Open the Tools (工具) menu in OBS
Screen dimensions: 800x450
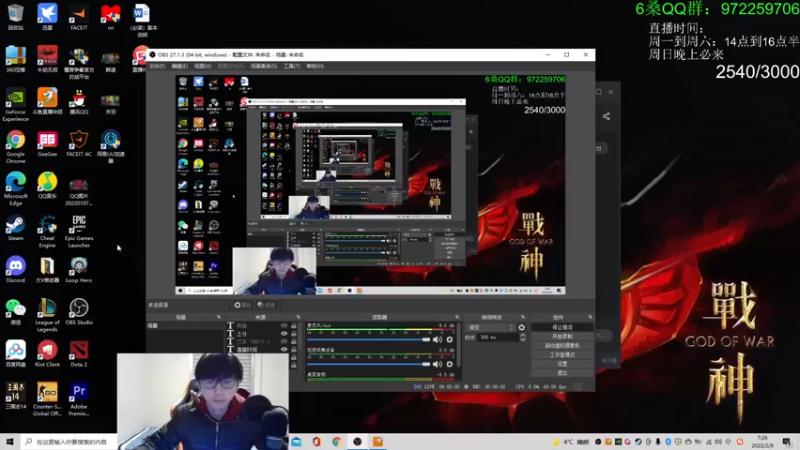[x=292, y=66]
